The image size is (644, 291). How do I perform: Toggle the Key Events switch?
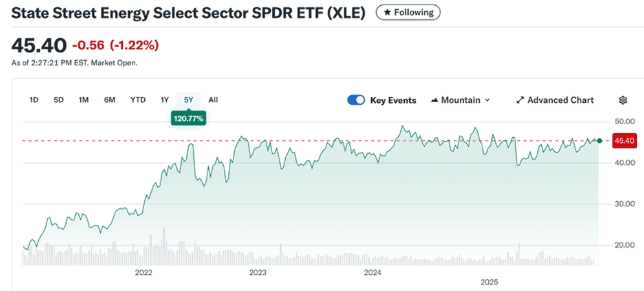pyautogui.click(x=356, y=100)
